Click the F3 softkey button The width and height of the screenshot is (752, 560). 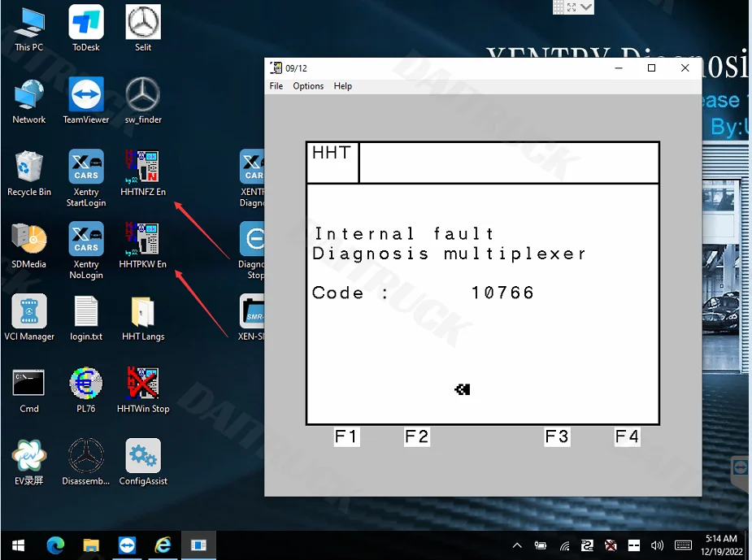point(557,436)
